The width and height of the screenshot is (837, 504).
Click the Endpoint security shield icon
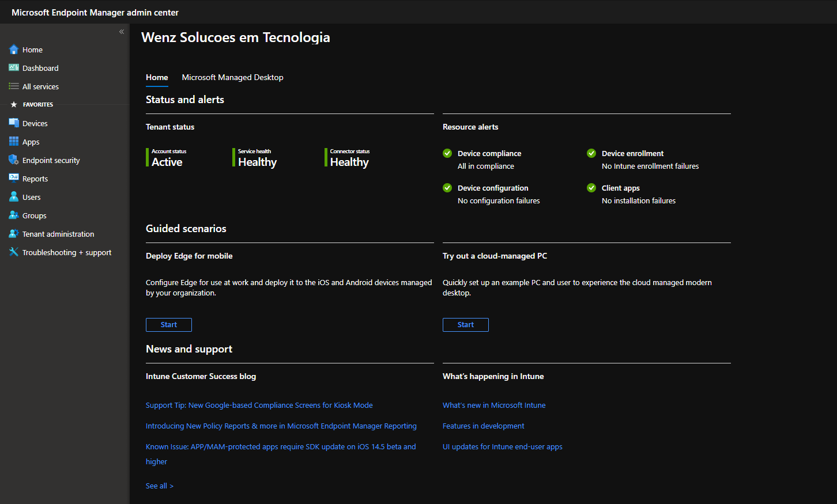click(14, 160)
